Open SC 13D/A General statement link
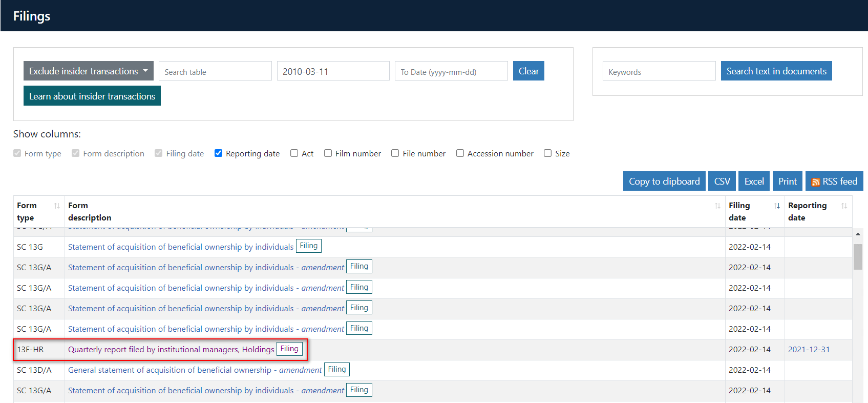868x403 pixels. tap(195, 370)
